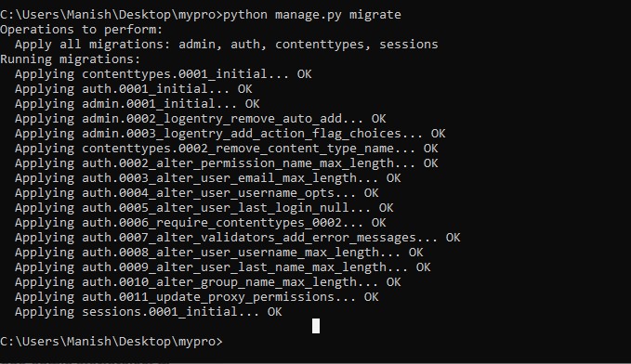Click the auth.0009_alter_user_last_name_max_length line

(x=222, y=267)
